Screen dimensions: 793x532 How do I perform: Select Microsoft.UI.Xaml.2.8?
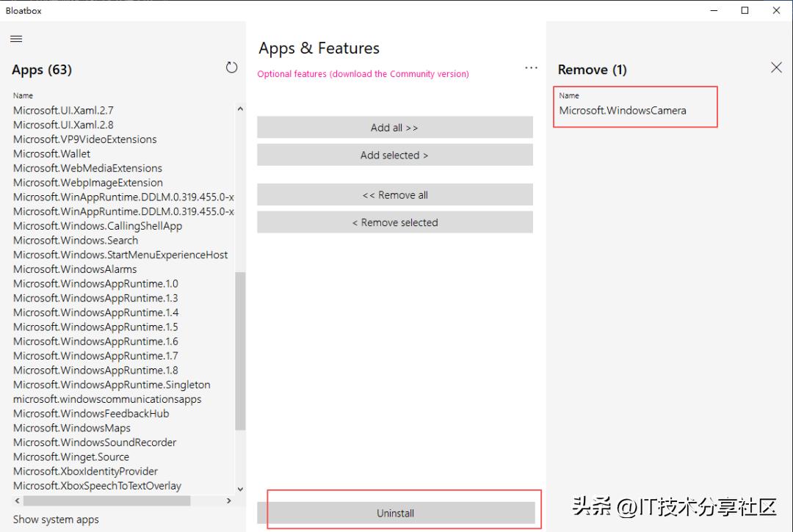(x=63, y=125)
